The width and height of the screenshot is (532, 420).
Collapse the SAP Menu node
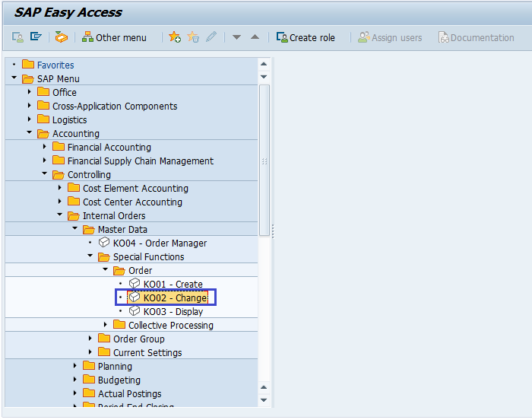[14, 78]
